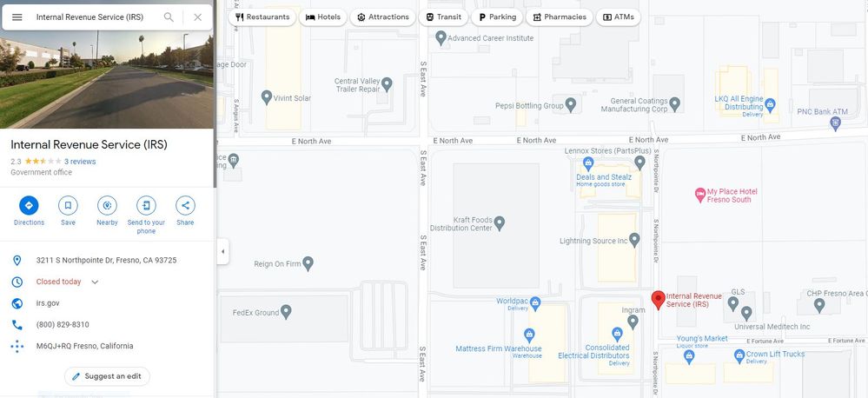Viewport: 868px width, 398px height.
Task: Open the hamburger menu in search bar
Action: coord(17,17)
